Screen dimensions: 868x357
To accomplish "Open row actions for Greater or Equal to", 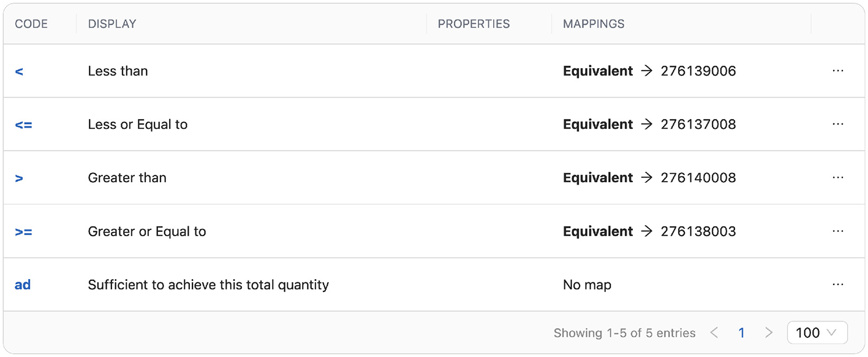I will [838, 231].
